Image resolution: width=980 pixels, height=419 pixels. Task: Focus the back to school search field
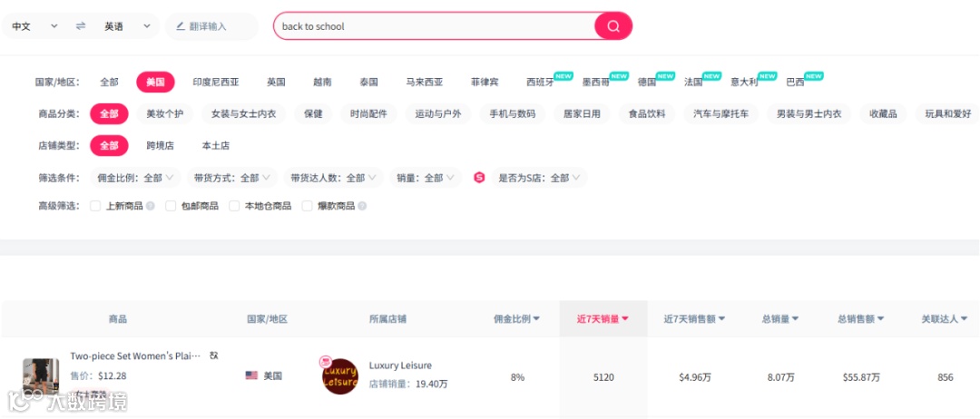coord(435,26)
